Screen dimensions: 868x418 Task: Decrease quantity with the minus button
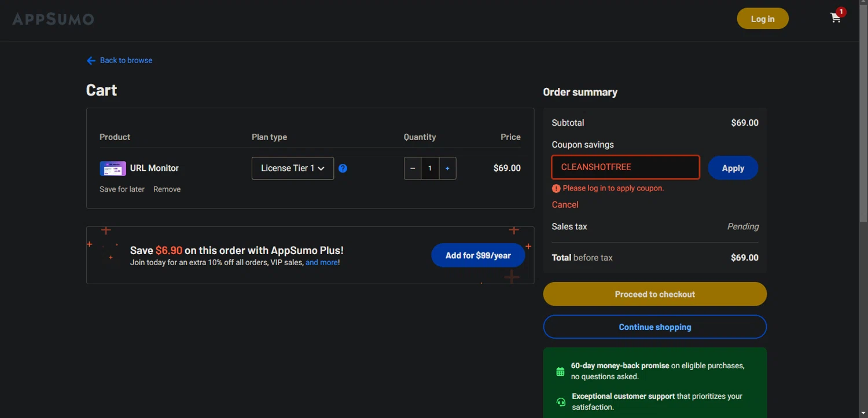click(x=413, y=168)
